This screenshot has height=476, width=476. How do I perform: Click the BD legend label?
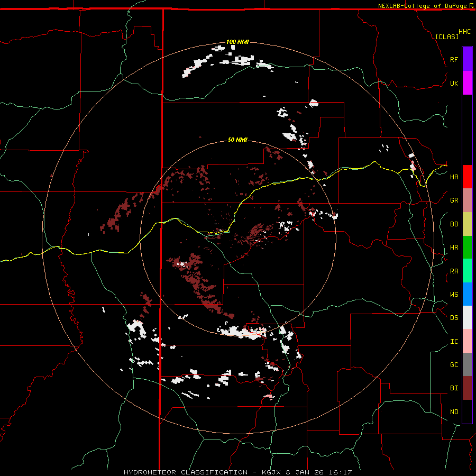(x=454, y=224)
